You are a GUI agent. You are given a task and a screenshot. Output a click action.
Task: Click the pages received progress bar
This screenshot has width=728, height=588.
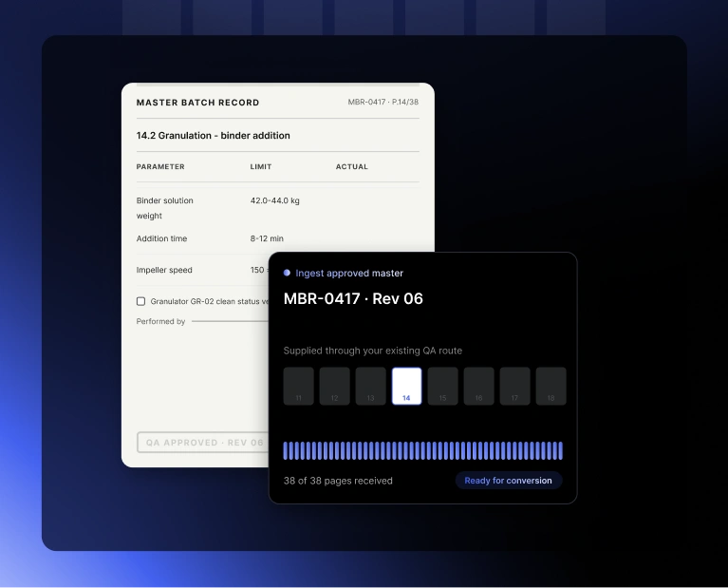pos(423,451)
